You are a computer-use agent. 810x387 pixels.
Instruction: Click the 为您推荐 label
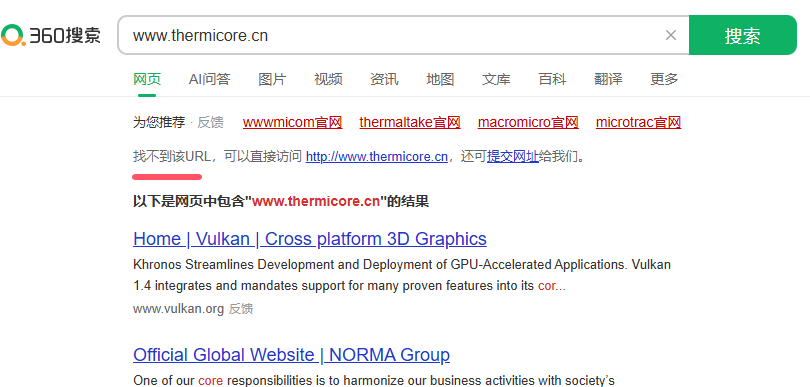click(x=159, y=122)
